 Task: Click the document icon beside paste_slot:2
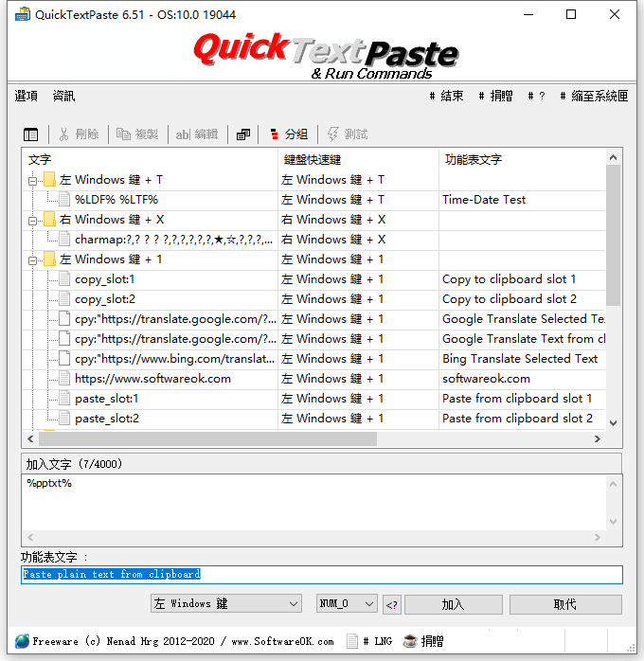click(64, 419)
